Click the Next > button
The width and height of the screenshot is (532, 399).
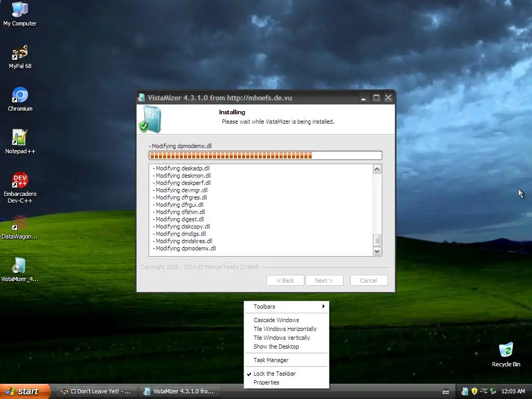tap(324, 281)
